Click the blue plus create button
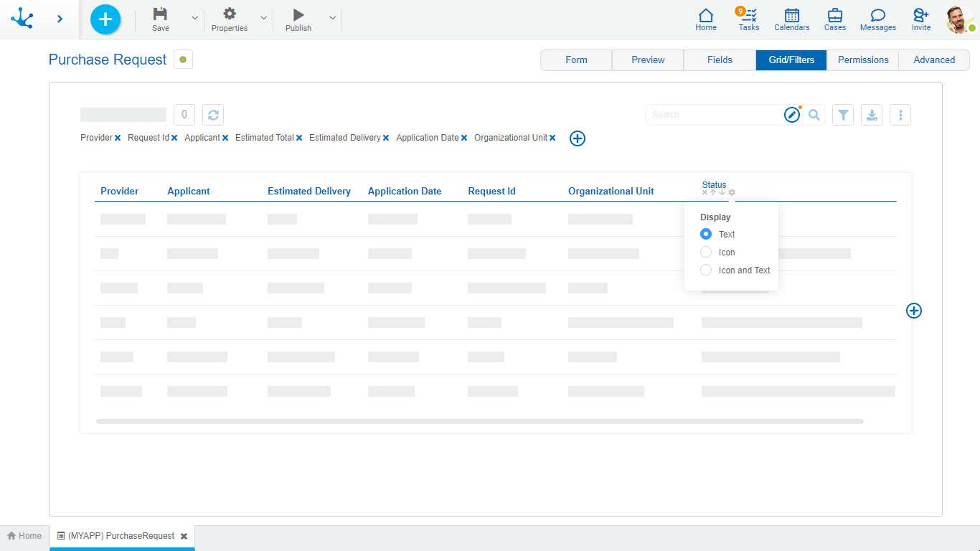 pos(105,19)
